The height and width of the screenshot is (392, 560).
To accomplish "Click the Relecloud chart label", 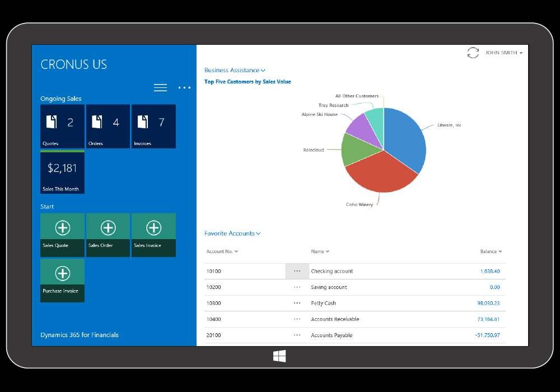I will click(x=314, y=150).
